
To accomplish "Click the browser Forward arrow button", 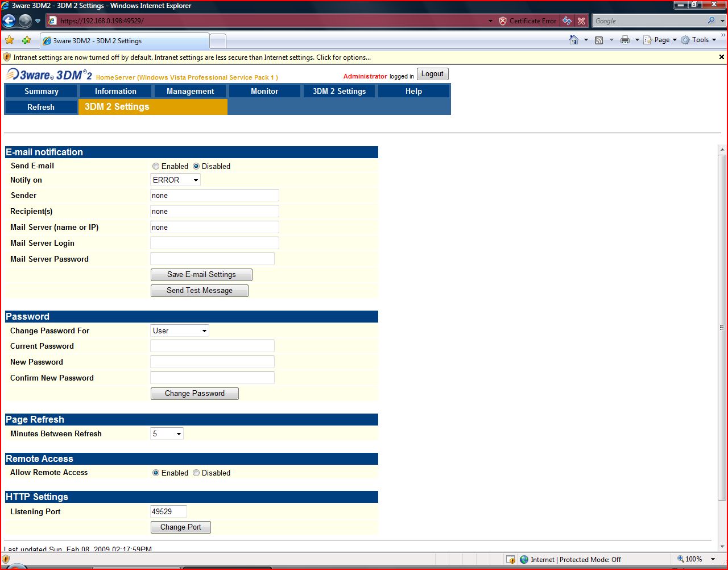I will pos(25,21).
